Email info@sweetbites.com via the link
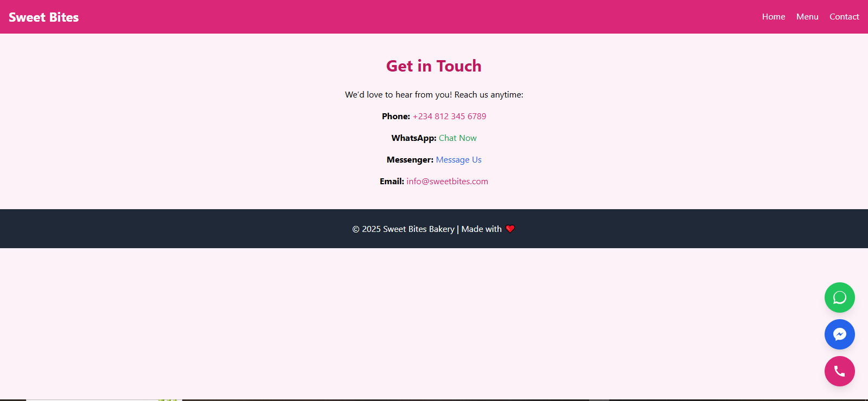Screen dimensions: 868x401 point(447,182)
